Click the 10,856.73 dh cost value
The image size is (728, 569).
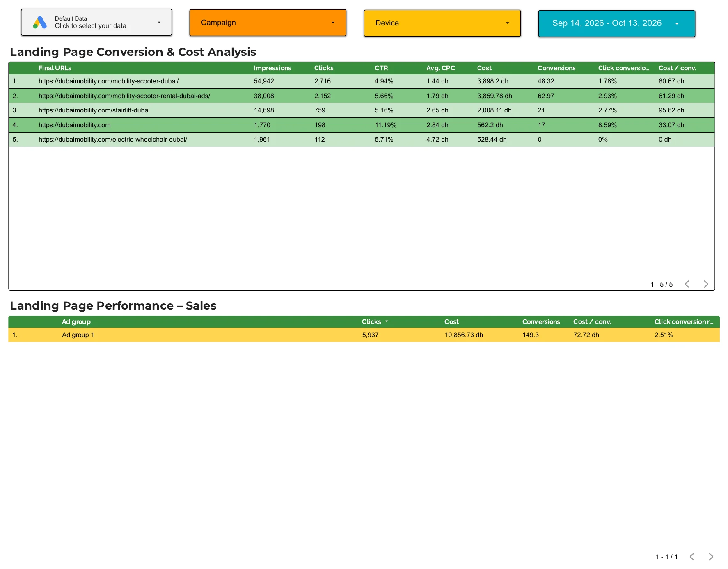tap(464, 335)
